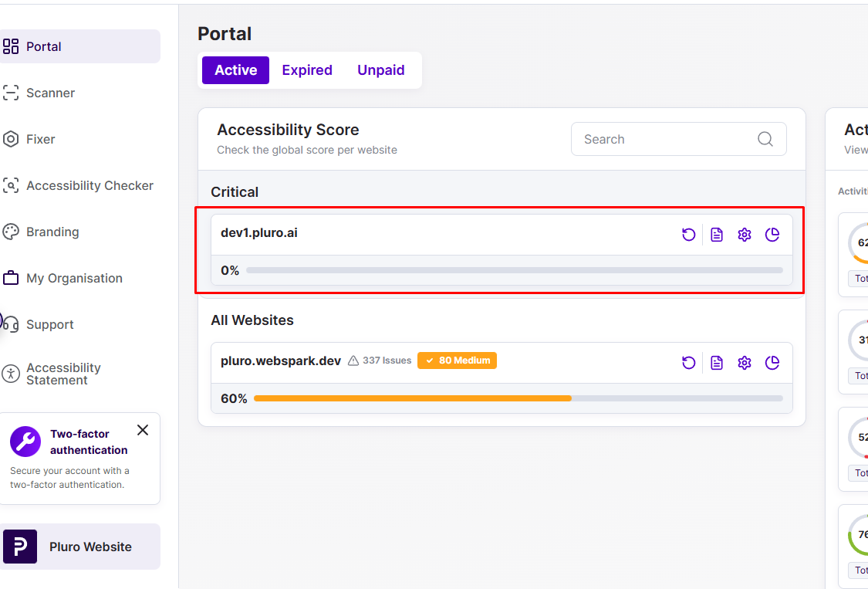Select the Active tab
The width and height of the screenshot is (868, 589).
235,70
